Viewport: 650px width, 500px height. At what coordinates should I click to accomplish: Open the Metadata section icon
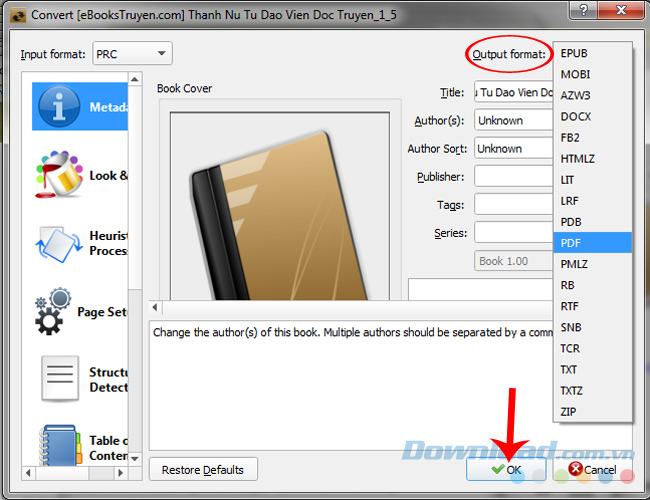[59, 107]
